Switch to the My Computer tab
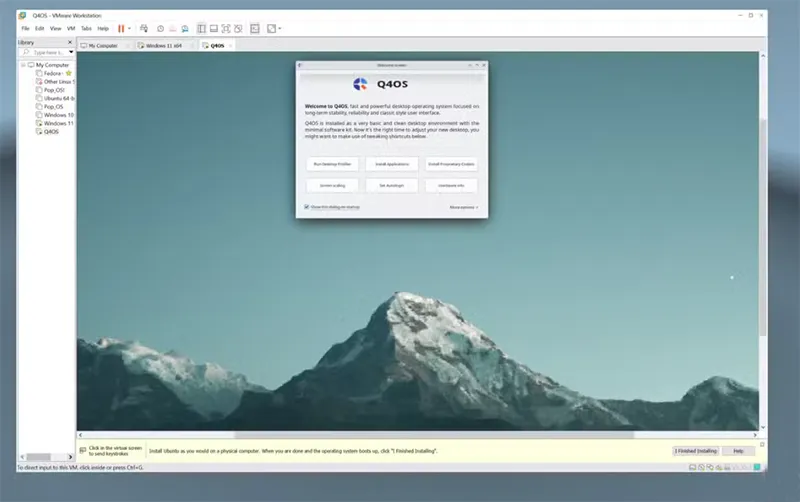The height and width of the screenshot is (502, 800). [x=103, y=45]
